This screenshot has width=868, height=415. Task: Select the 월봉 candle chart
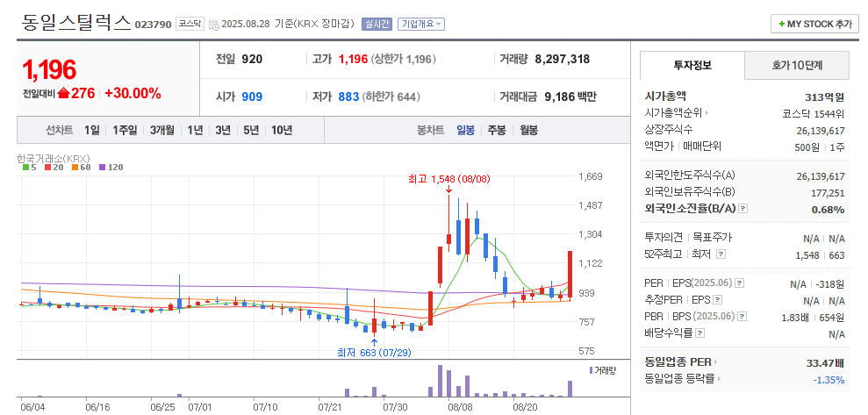pyautogui.click(x=528, y=131)
